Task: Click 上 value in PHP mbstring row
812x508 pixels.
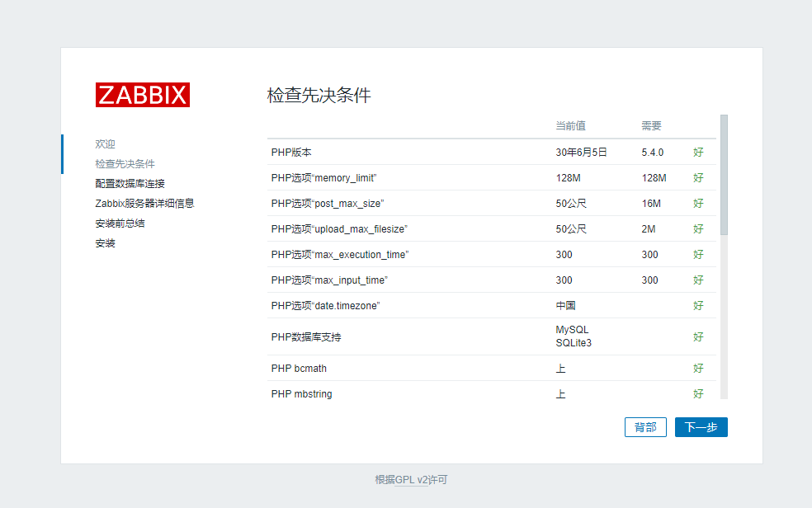Action: tap(561, 394)
